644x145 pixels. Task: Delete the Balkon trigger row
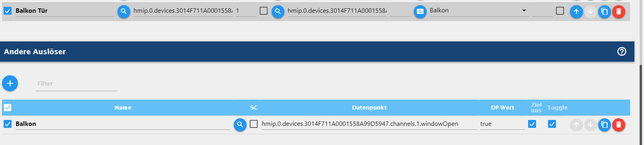coord(619,125)
